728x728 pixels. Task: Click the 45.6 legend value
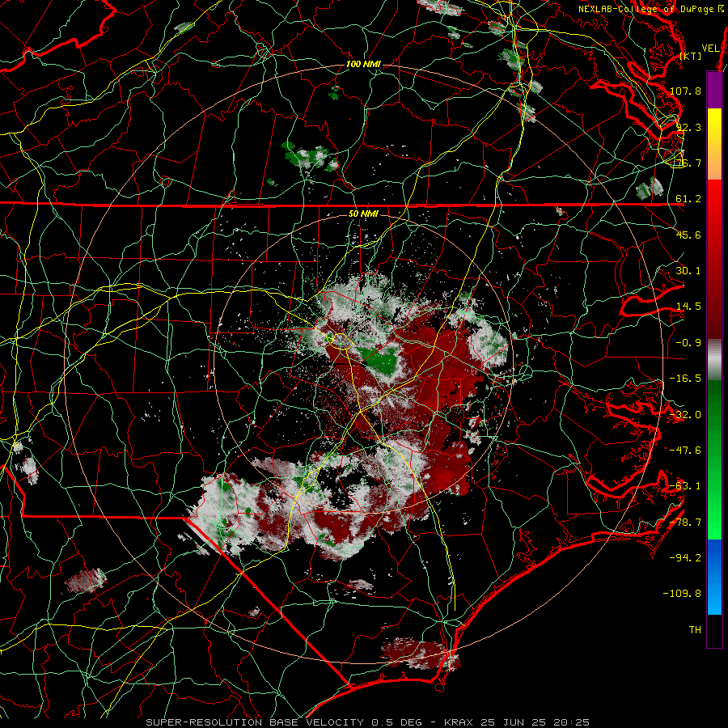(688, 235)
